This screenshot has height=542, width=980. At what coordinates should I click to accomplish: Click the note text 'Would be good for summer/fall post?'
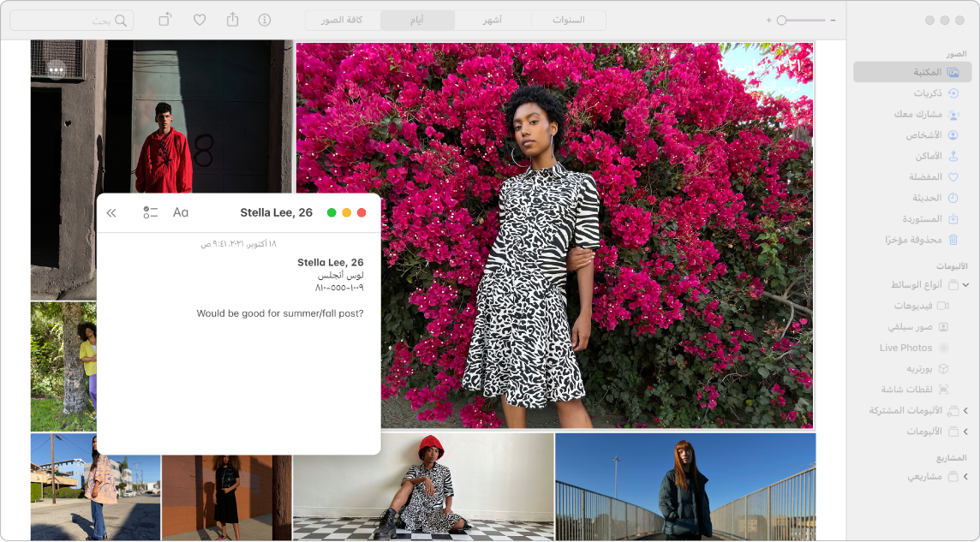tap(280, 313)
